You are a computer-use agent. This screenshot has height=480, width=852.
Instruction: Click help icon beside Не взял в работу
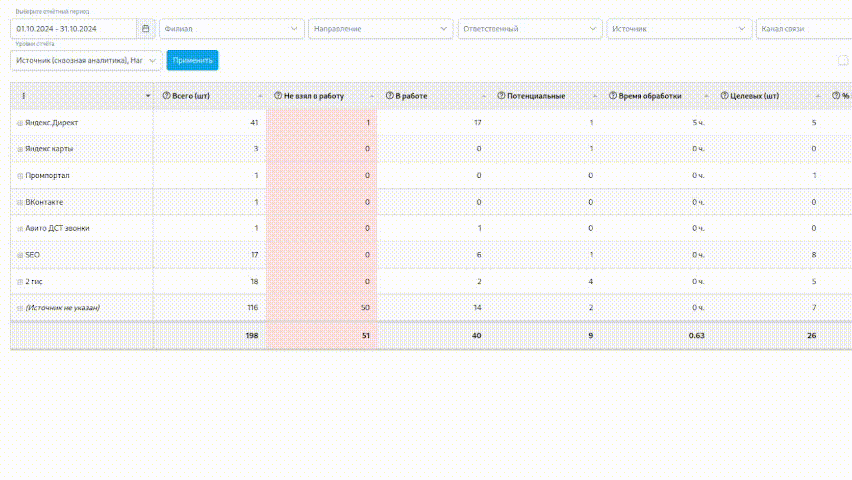coord(277,96)
